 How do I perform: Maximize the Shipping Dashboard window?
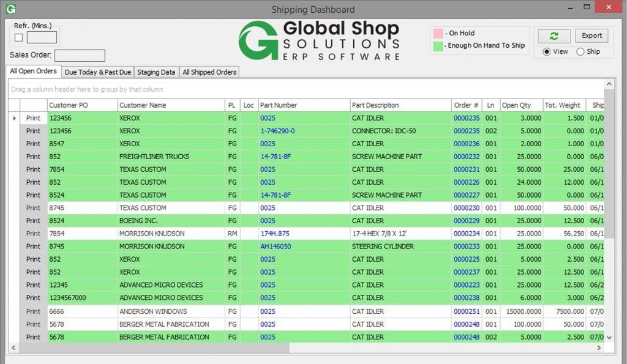click(587, 7)
